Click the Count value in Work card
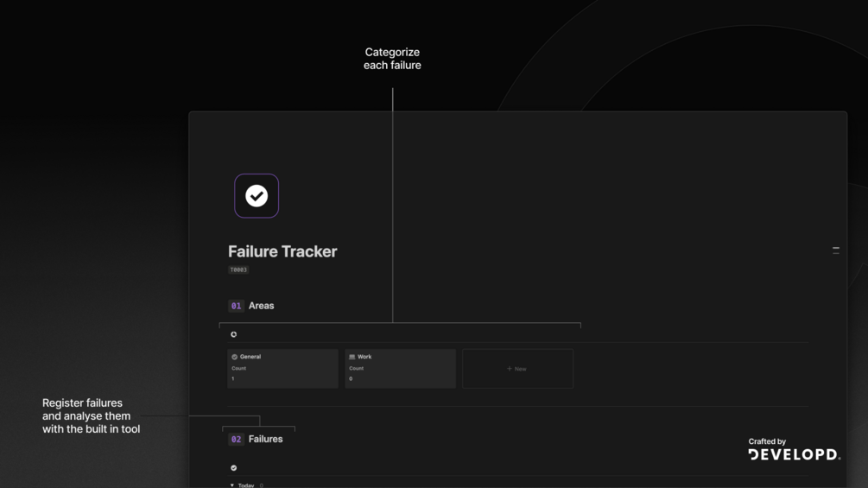Viewport: 868px width, 488px height. [x=351, y=379]
